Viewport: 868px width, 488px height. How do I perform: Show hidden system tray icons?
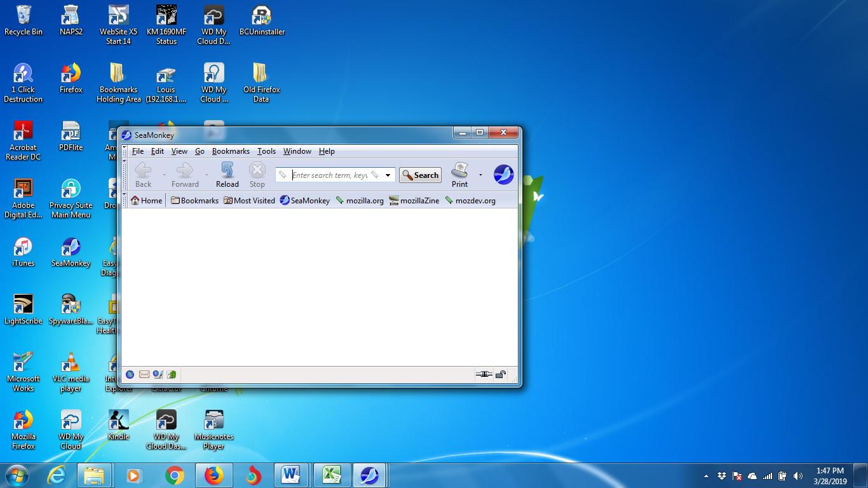(706, 476)
